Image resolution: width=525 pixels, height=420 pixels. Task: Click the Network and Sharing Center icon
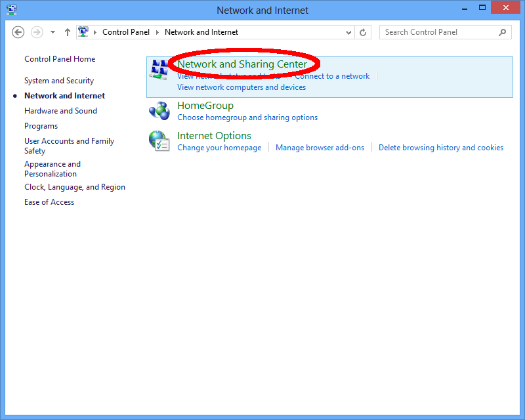pos(159,70)
